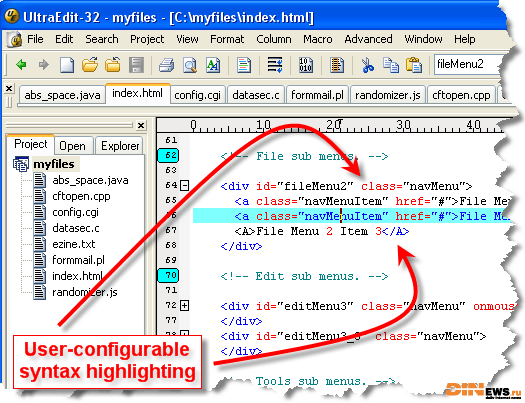Open the Project menu
The image size is (525, 403).
point(147,39)
